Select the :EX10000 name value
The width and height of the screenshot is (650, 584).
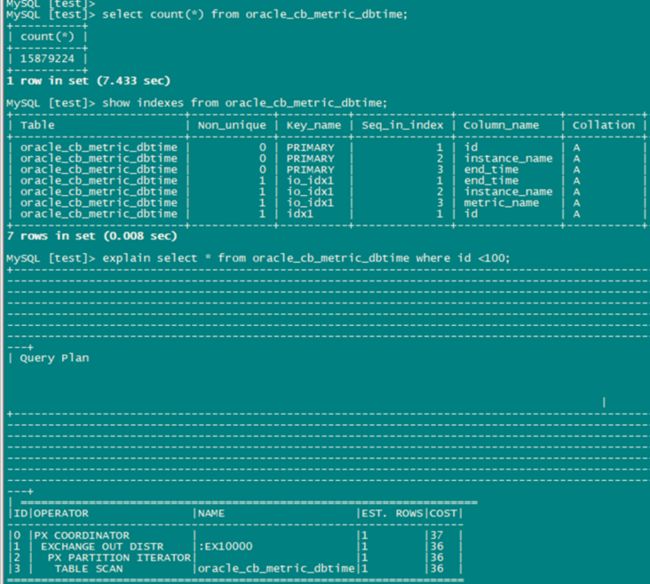(226, 546)
